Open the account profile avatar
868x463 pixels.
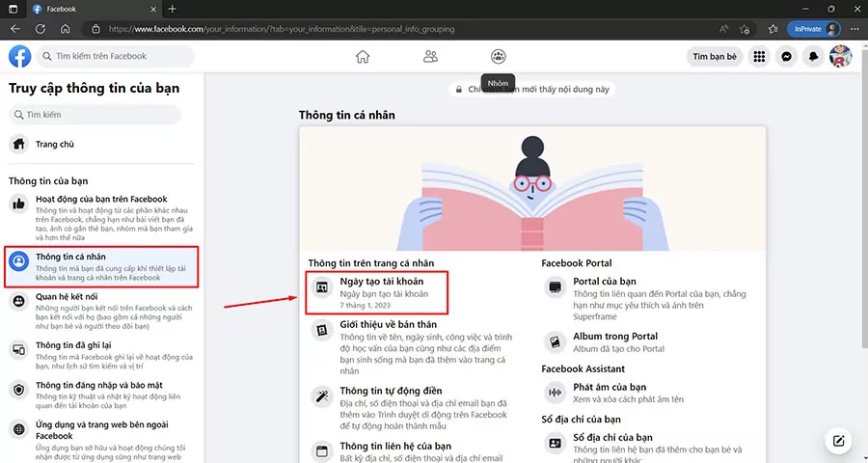coord(840,57)
